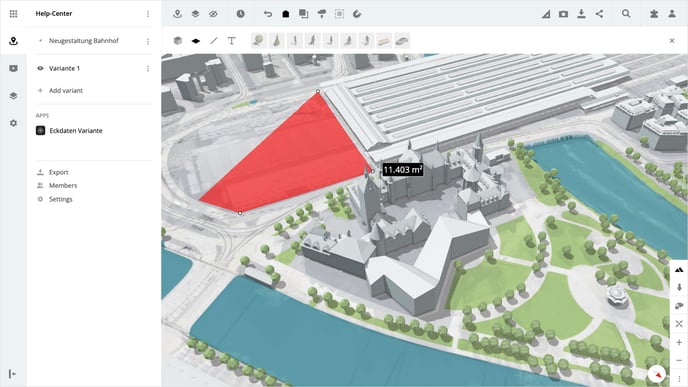Open Help-Center three-dot options menu
Image resolution: width=688 pixels, height=387 pixels.
click(148, 14)
